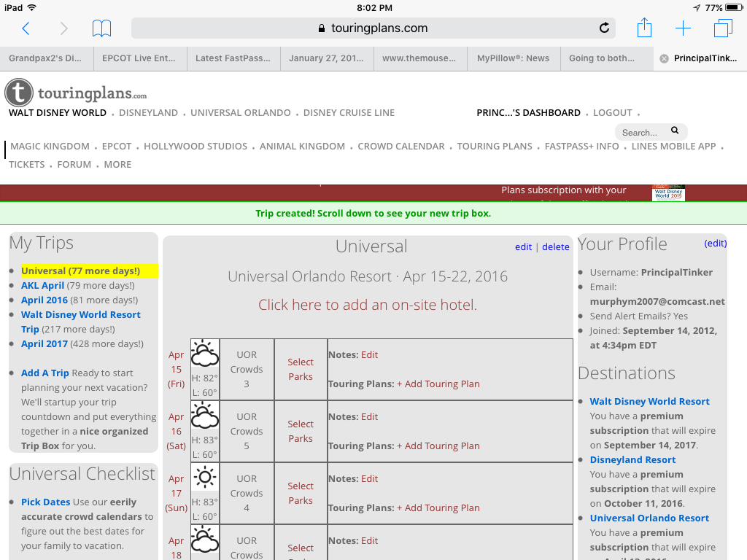This screenshot has width=747, height=560.
Task: Click the Apr 18 partly cloudy weather icon
Action: coord(205,539)
